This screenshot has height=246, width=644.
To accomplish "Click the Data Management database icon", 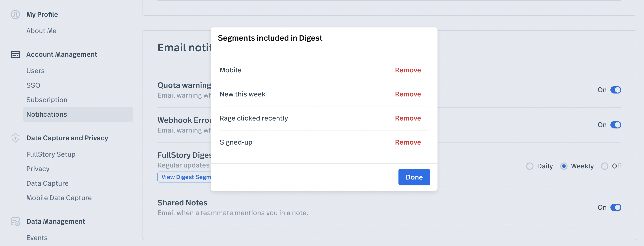I will 15,221.
